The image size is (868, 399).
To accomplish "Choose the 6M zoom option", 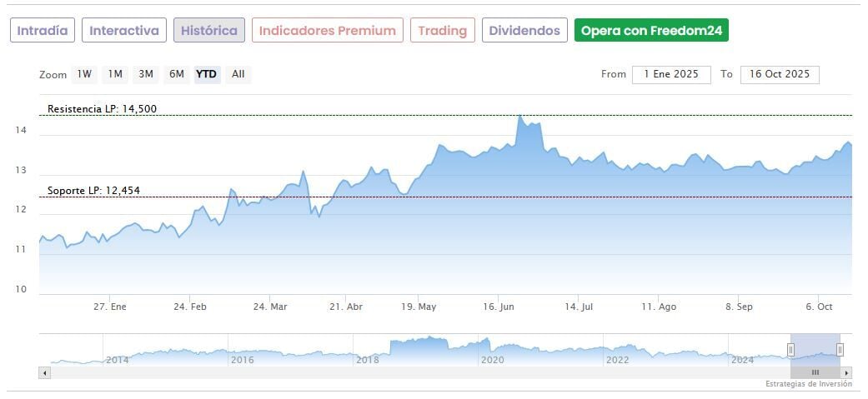I will click(177, 74).
